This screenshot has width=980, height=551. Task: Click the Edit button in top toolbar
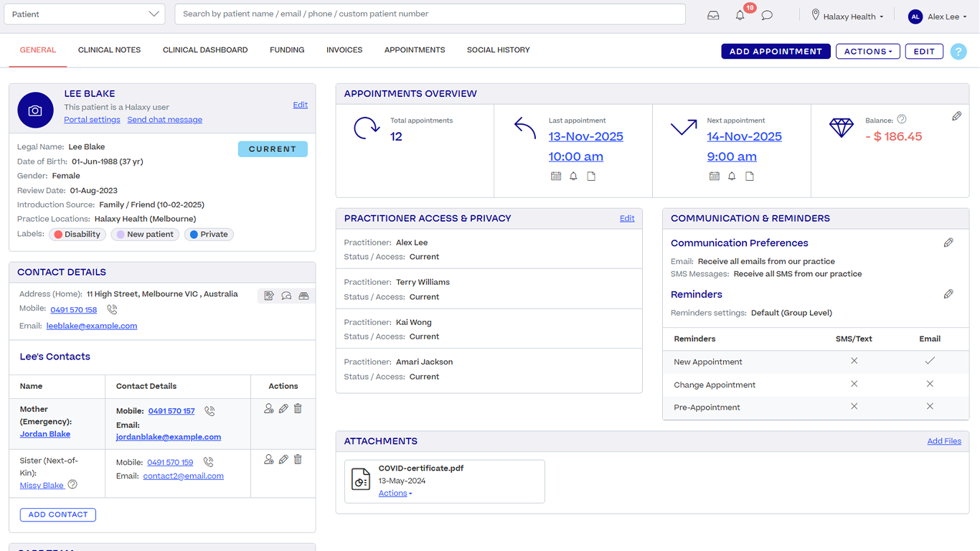pyautogui.click(x=924, y=52)
